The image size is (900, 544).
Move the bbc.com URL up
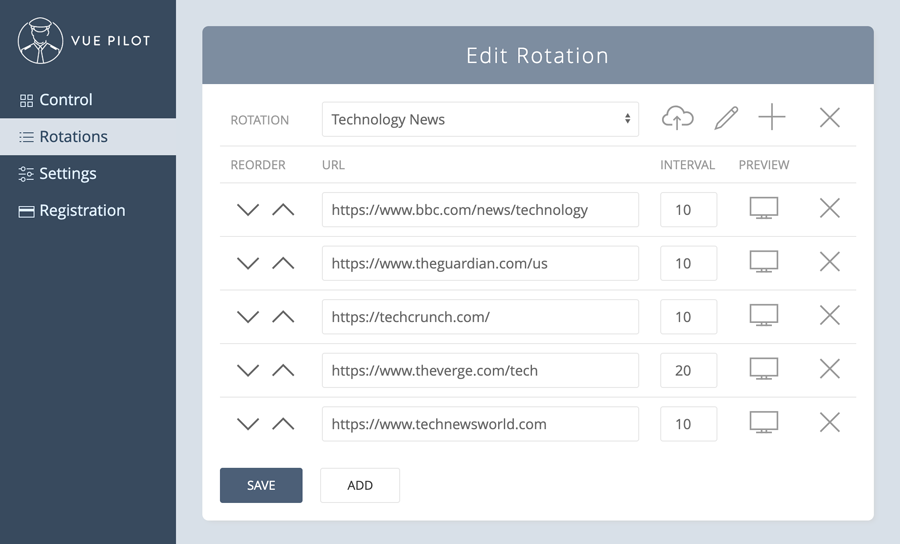click(x=283, y=210)
